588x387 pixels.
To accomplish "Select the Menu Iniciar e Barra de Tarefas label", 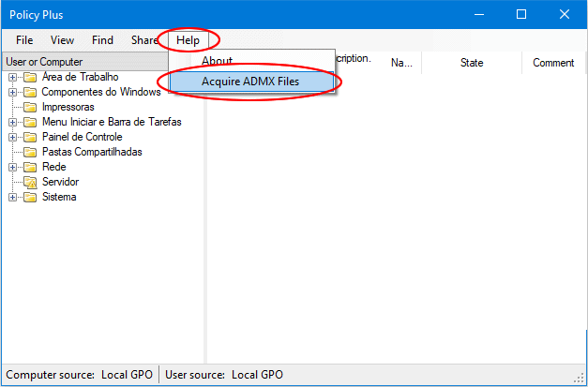I will pyautogui.click(x=112, y=122).
